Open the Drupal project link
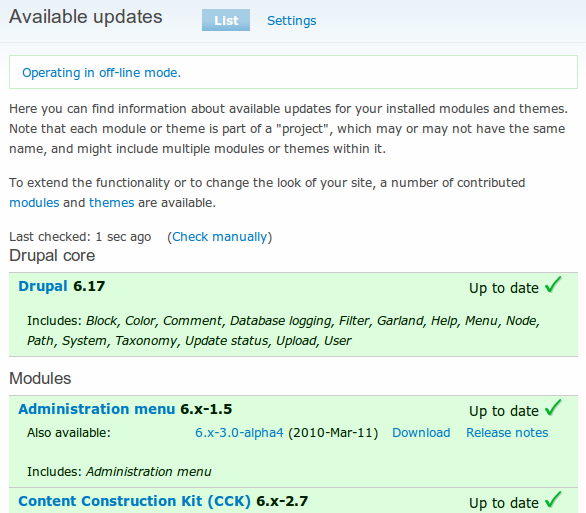The image size is (586, 513). tap(43, 286)
